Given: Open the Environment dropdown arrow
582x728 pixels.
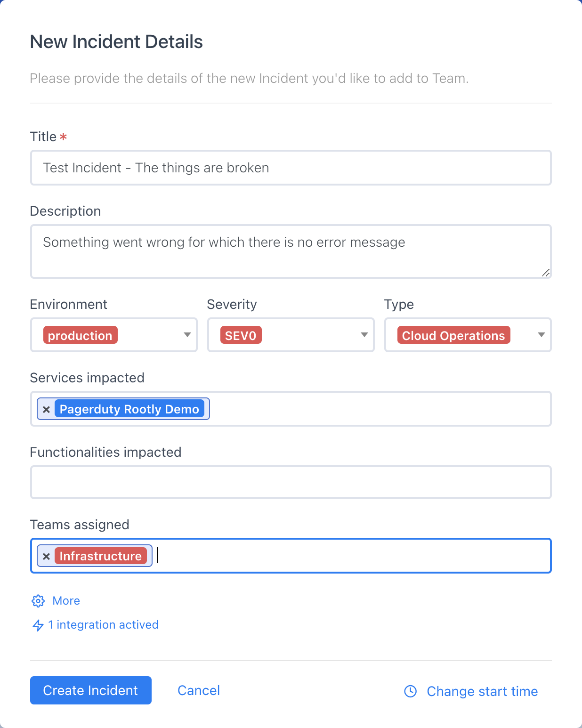Looking at the screenshot, I should pyautogui.click(x=187, y=335).
